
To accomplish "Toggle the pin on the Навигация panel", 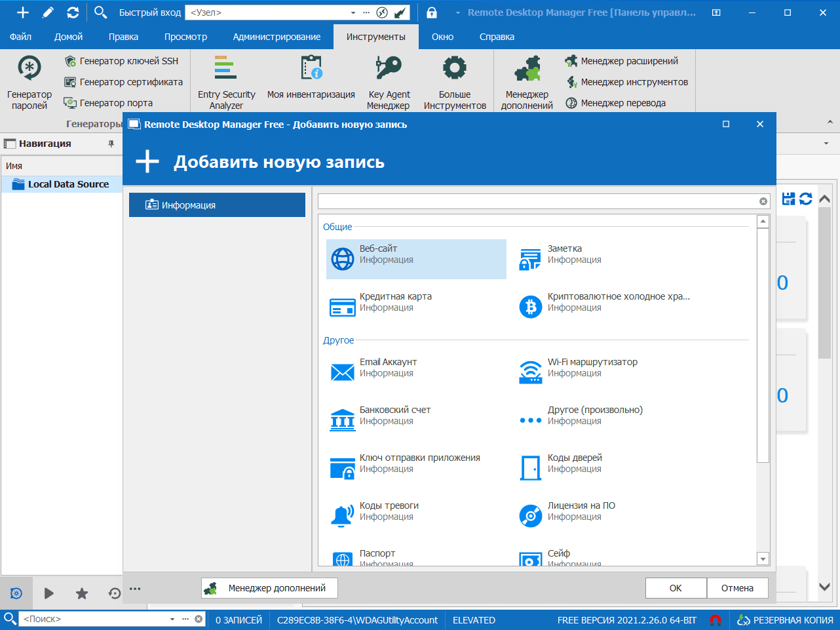I will tap(111, 144).
